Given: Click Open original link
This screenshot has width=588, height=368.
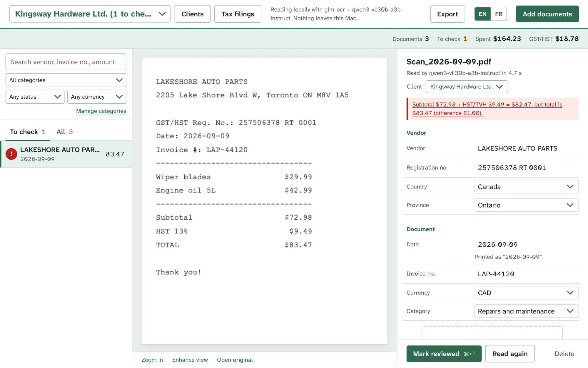Looking at the screenshot, I should [x=235, y=360].
